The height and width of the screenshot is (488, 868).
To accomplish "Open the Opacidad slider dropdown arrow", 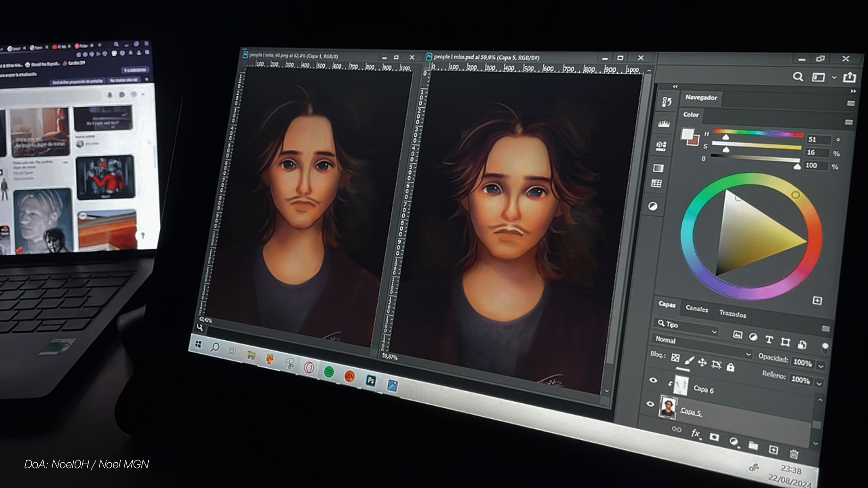I will tap(821, 366).
